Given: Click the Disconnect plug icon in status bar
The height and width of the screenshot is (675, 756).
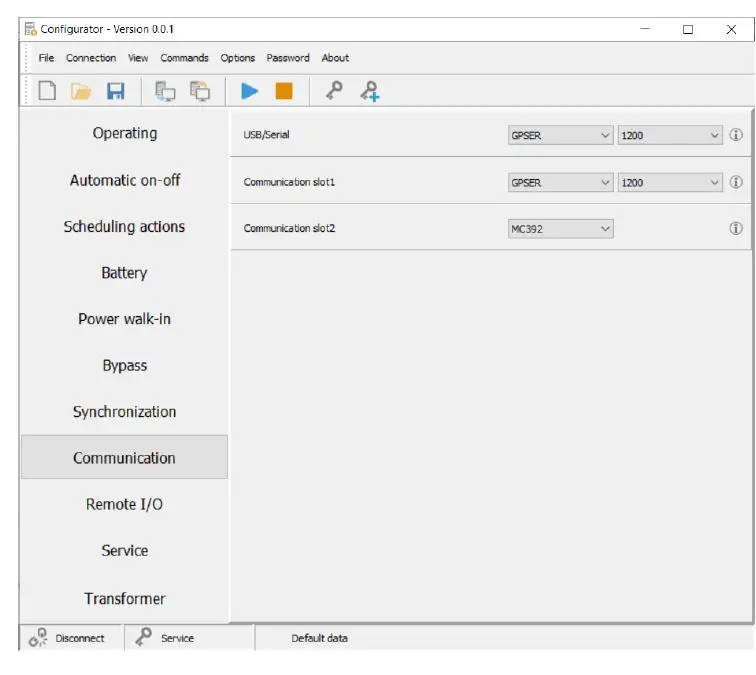Looking at the screenshot, I should click(x=38, y=637).
